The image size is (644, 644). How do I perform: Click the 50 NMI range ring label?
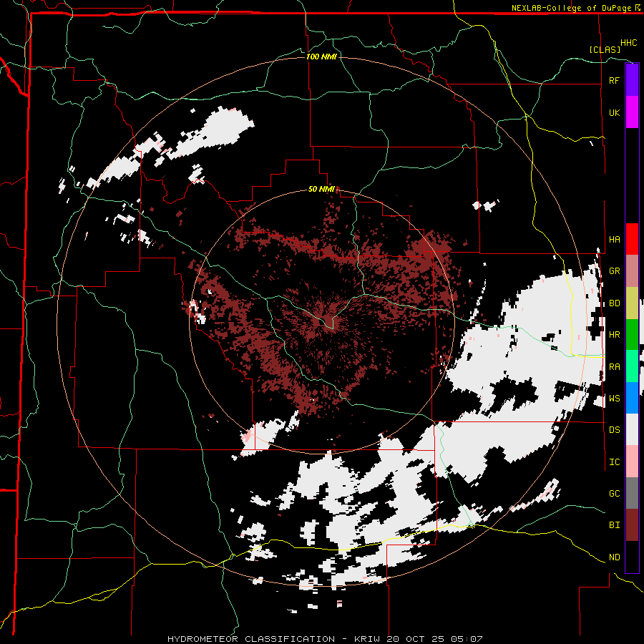(x=321, y=189)
